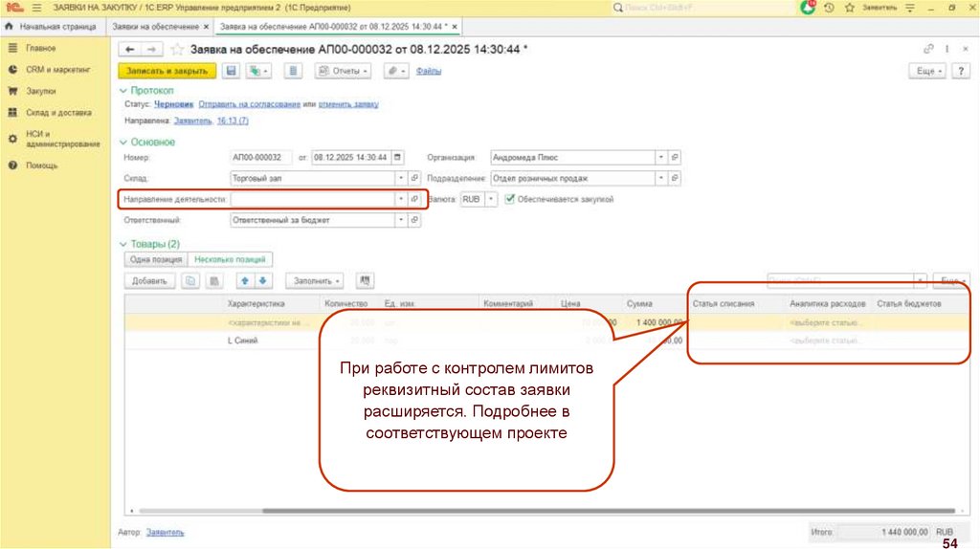Expand Склад dropdown arrow
980x549 pixels.
pyautogui.click(x=401, y=178)
